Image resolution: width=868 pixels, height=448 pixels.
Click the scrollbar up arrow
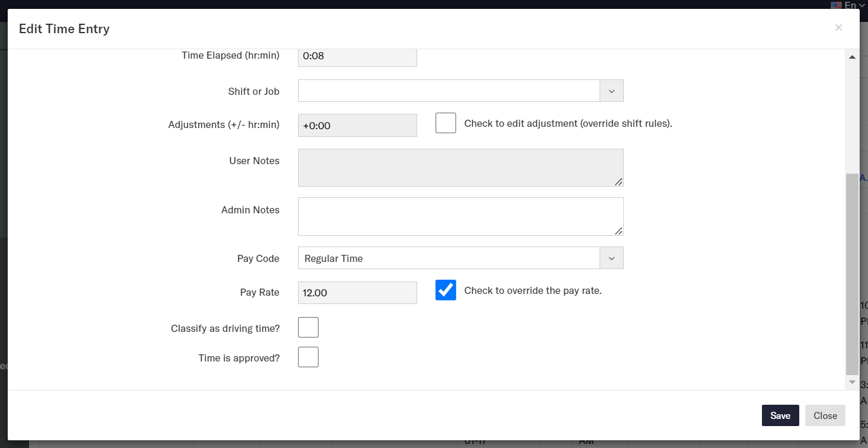point(852,57)
